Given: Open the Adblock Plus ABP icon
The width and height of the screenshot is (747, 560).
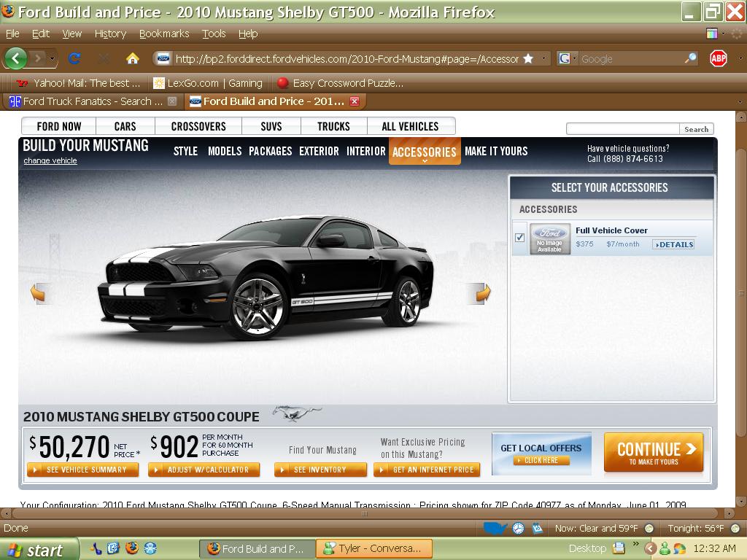Looking at the screenshot, I should coord(719,58).
